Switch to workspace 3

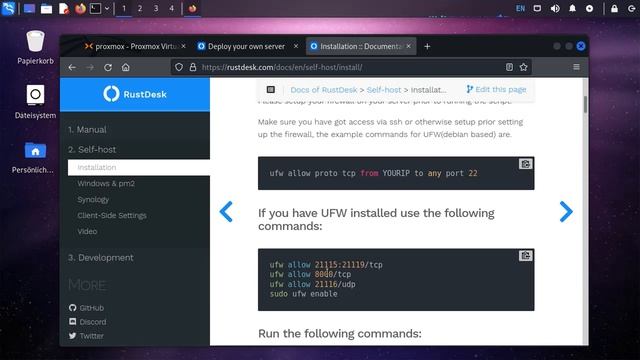(x=156, y=8)
